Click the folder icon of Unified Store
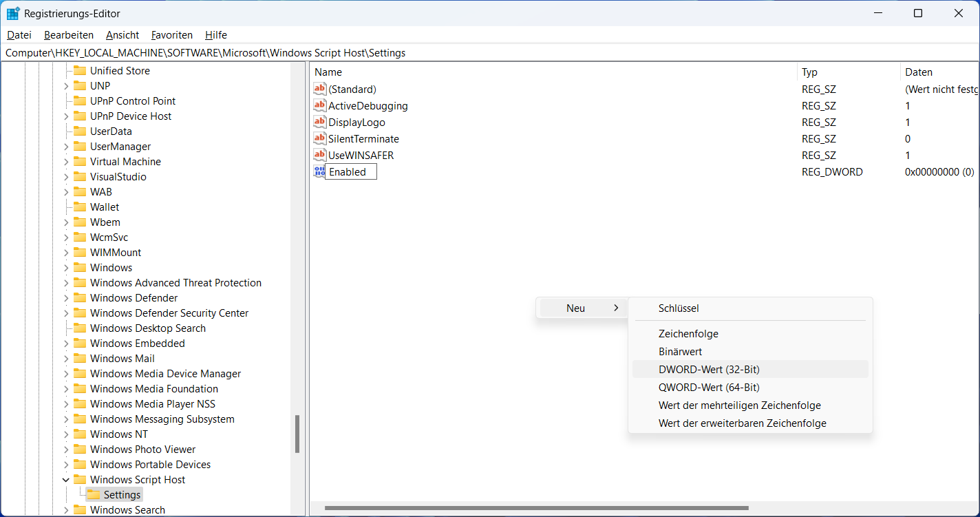 click(80, 70)
